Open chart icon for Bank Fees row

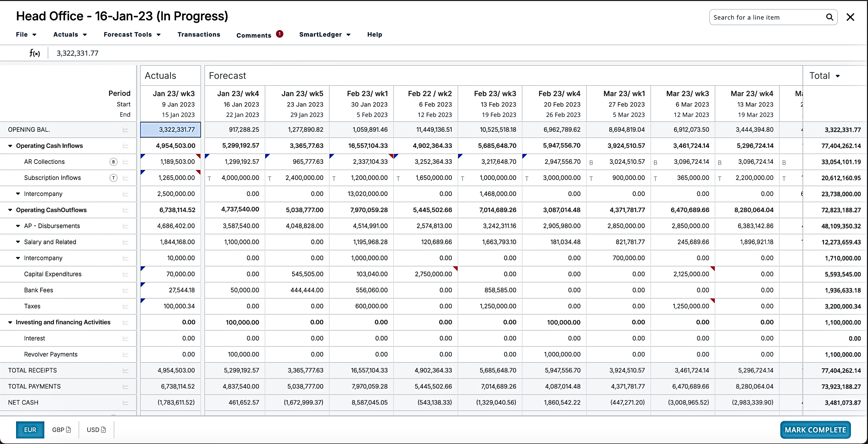click(125, 290)
